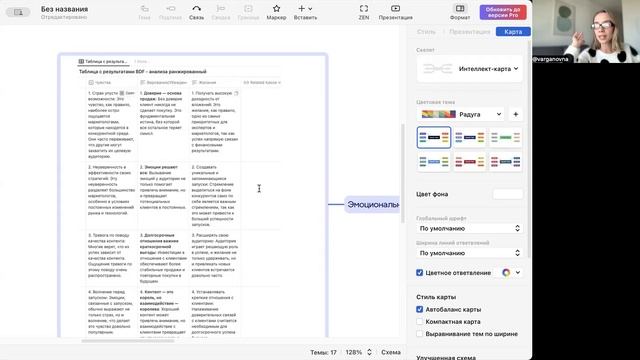Select the Эмоциональн topic node
The height and width of the screenshot is (360, 640).
click(x=372, y=204)
